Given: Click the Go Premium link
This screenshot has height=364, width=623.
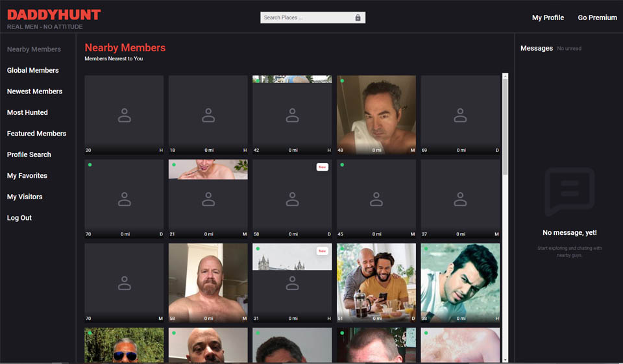Looking at the screenshot, I should pyautogui.click(x=597, y=18).
